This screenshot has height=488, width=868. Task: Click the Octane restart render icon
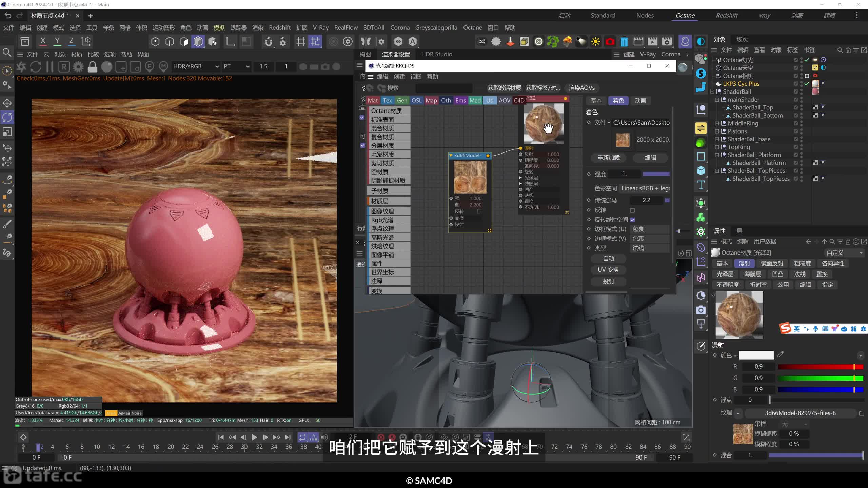point(36,67)
